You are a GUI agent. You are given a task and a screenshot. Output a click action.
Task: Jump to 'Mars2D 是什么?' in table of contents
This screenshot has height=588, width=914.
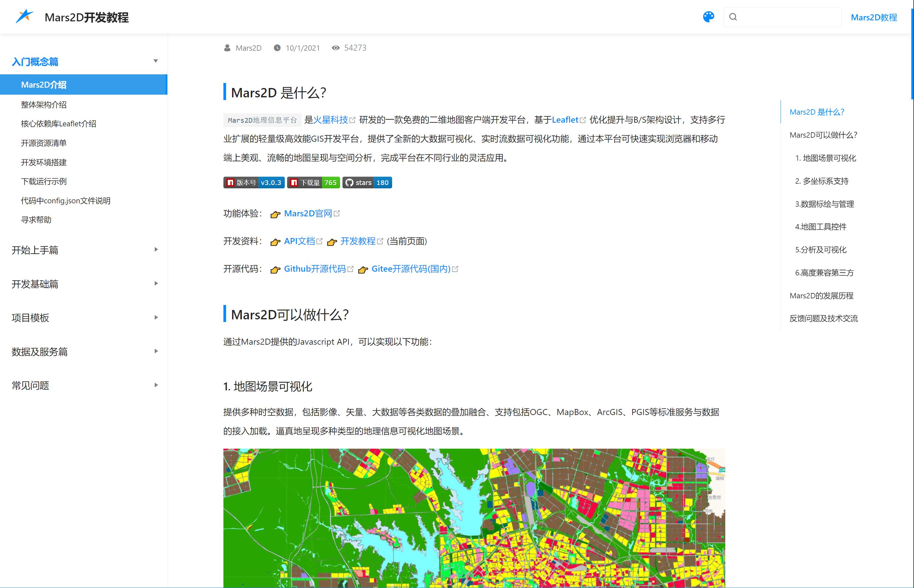pos(817,112)
